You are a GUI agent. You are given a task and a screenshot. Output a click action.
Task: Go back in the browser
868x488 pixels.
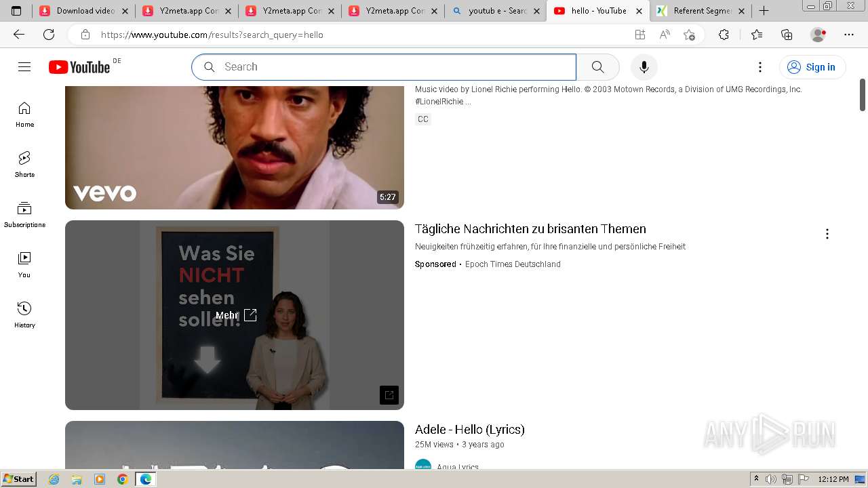click(x=19, y=35)
